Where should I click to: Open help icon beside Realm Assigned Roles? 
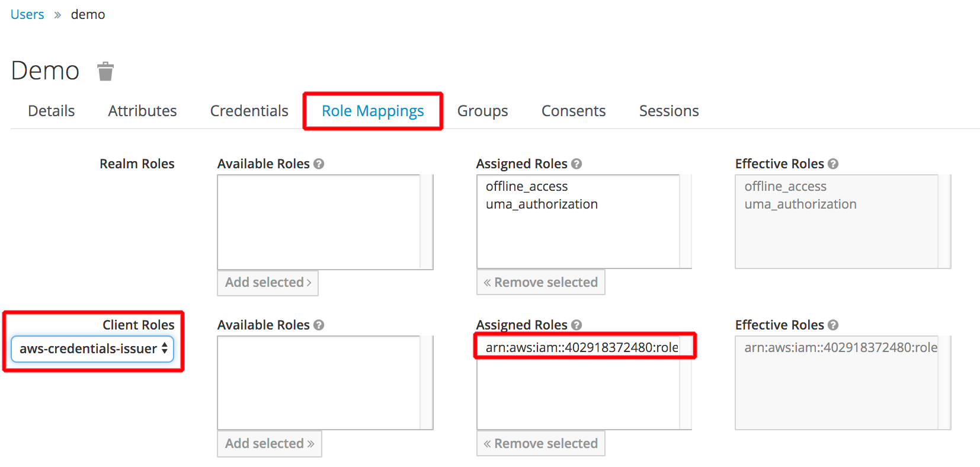pyautogui.click(x=577, y=164)
